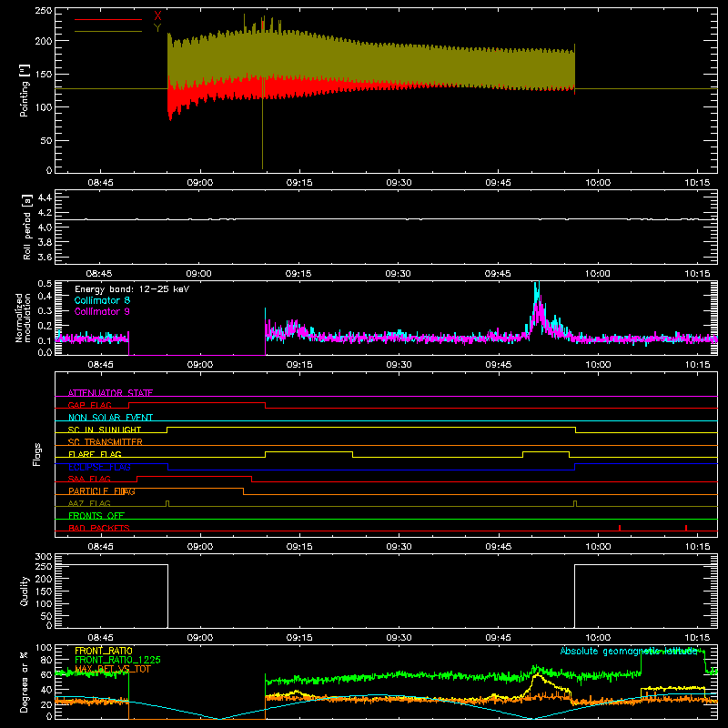This screenshot has width=728, height=728.
Task: Click '09:45' tick under modulation plot
Action: pos(498,365)
